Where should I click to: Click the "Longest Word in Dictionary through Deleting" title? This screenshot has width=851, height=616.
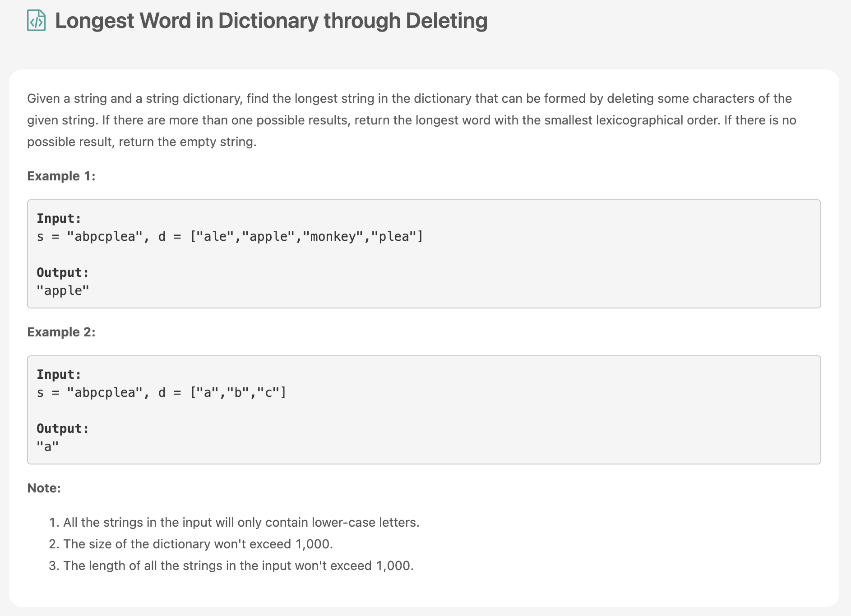click(x=271, y=21)
